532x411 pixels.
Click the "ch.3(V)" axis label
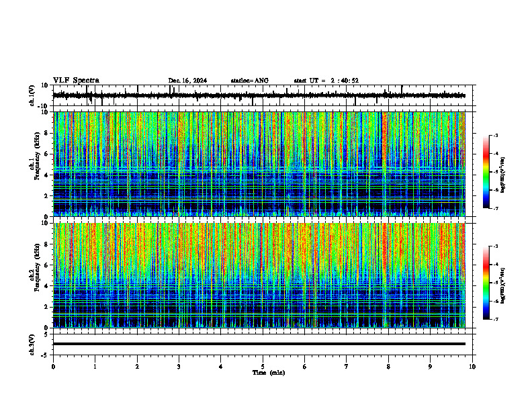tap(32, 345)
